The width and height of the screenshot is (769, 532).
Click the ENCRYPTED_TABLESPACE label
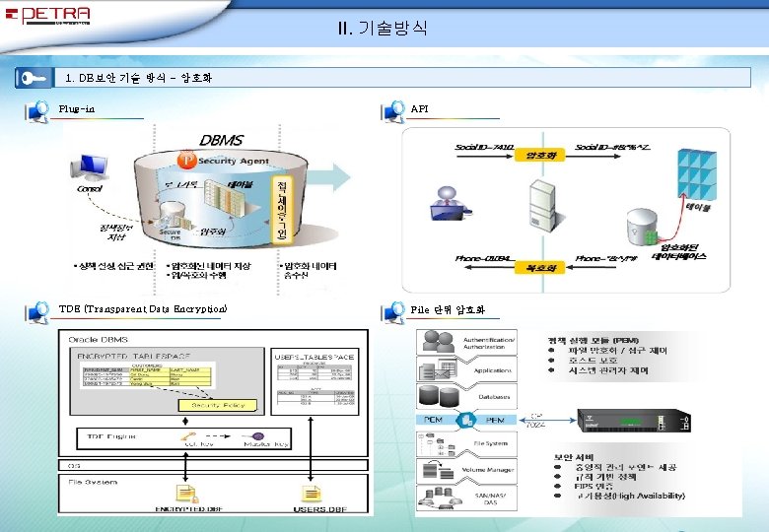[x=133, y=356]
